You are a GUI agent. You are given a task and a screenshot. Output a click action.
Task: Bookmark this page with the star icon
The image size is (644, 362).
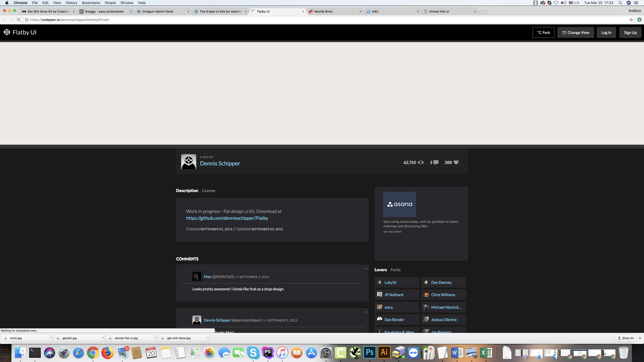tap(631, 20)
